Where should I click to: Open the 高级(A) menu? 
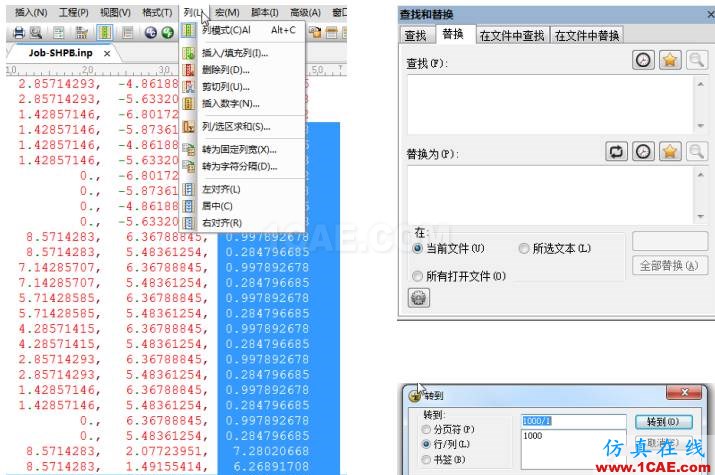306,12
